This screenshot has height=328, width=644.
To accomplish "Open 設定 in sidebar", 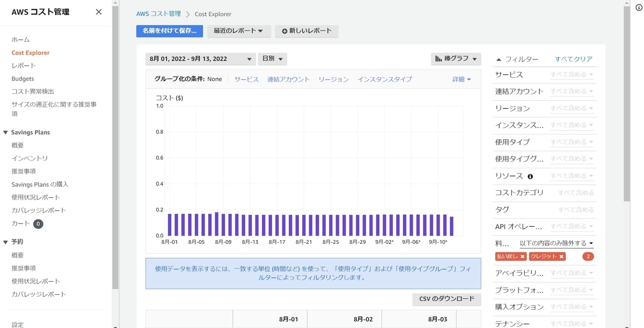I will pos(18,324).
